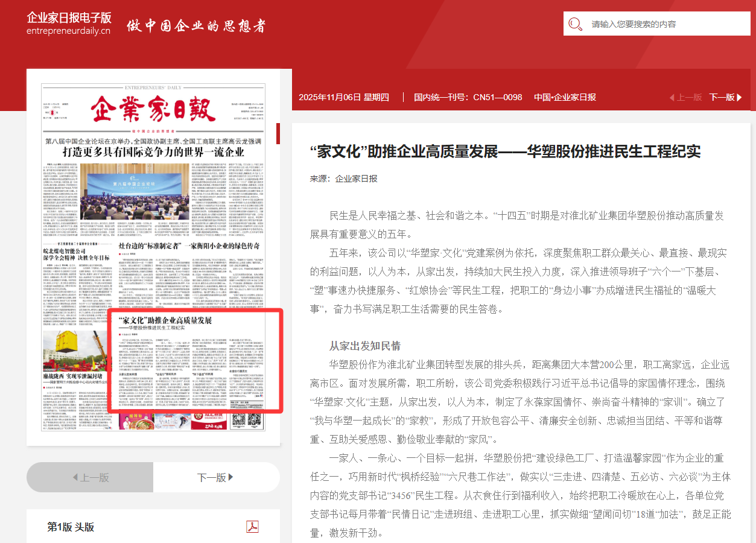Click the 企業家日報 masthead on the page image
756x543 pixels.
click(153, 110)
